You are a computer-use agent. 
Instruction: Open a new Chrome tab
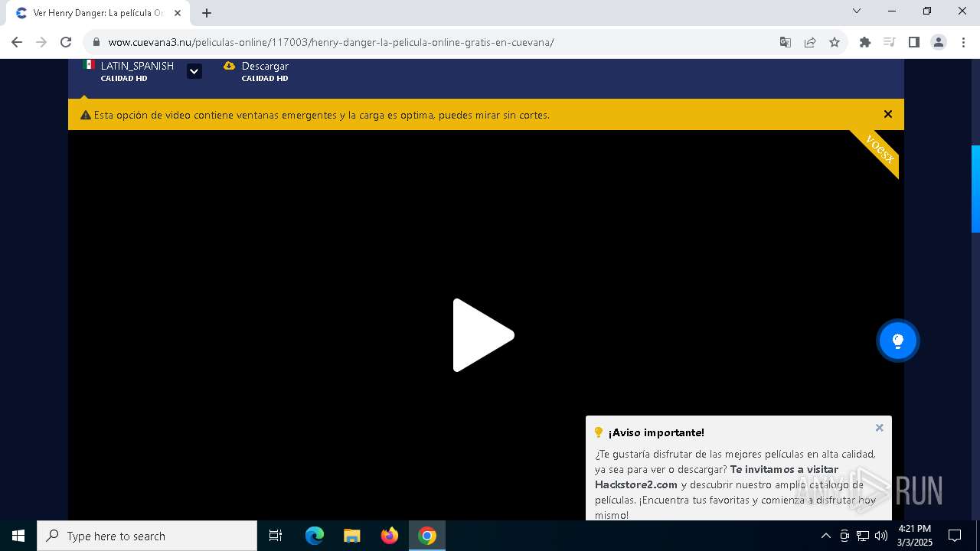coord(207,13)
